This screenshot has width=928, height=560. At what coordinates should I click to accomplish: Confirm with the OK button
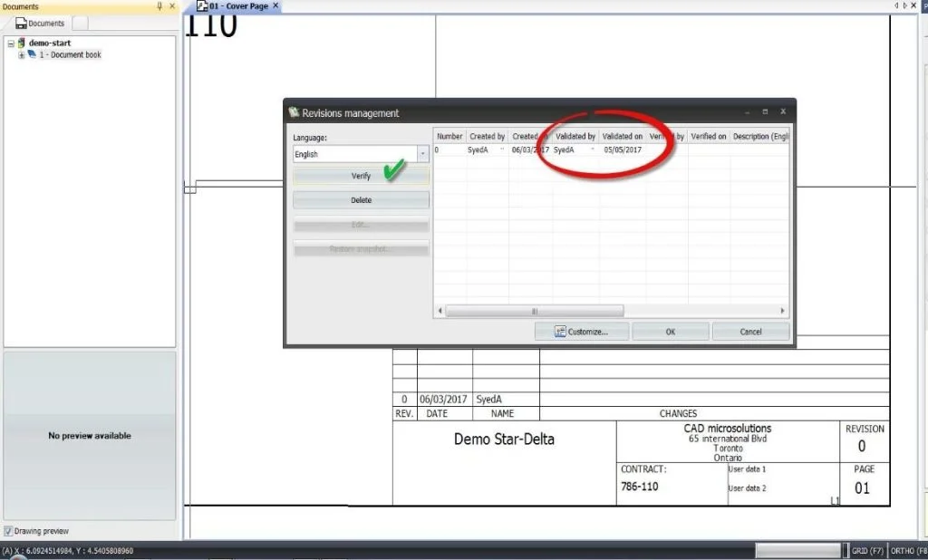coord(670,332)
